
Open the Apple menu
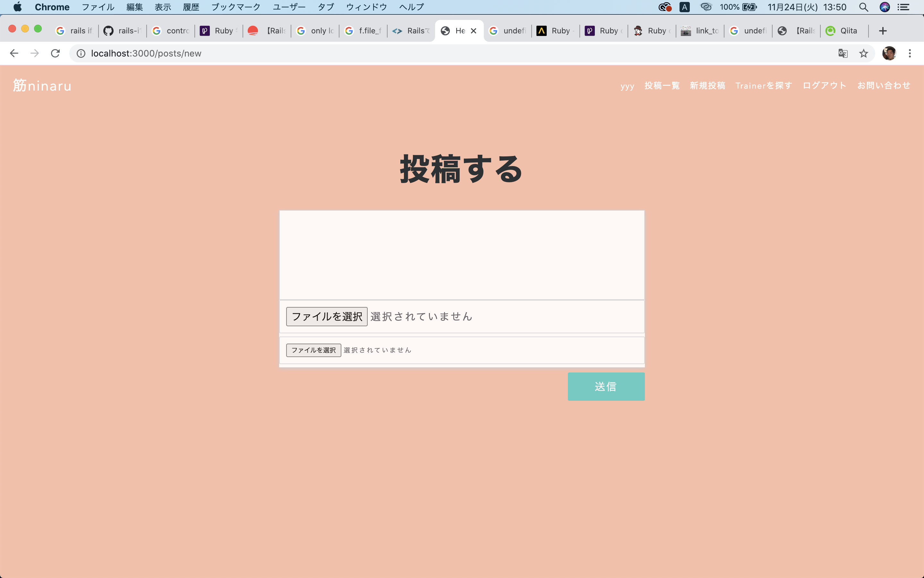point(18,7)
